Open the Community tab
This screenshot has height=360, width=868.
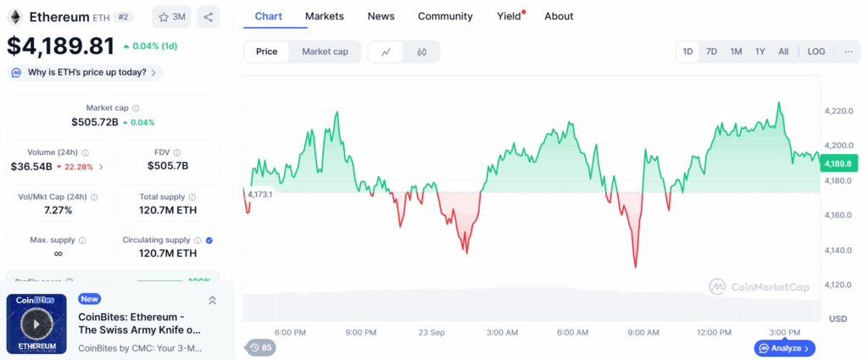[x=445, y=16]
